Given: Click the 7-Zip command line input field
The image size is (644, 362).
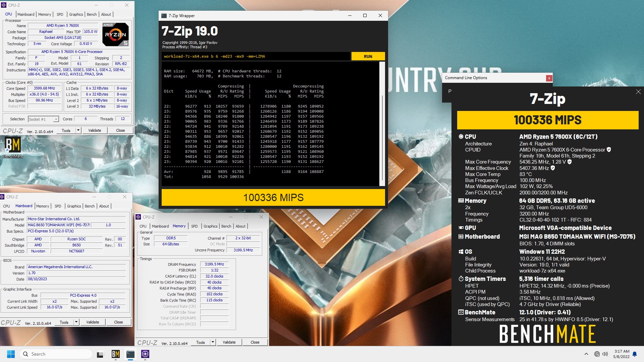Looking at the screenshot, I should click(256, 56).
